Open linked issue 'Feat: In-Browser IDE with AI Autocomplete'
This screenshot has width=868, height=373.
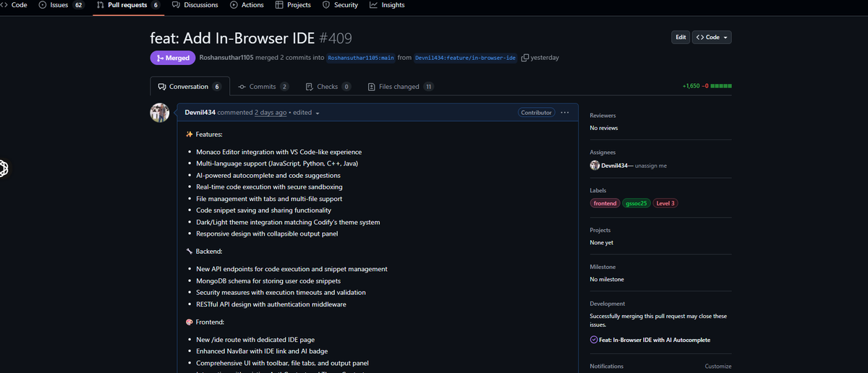(655, 340)
